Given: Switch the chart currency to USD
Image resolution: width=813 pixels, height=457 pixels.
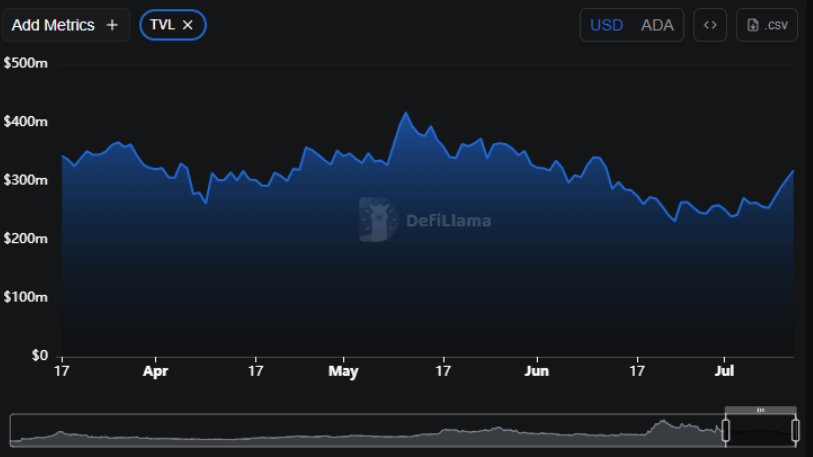Looking at the screenshot, I should [x=606, y=25].
